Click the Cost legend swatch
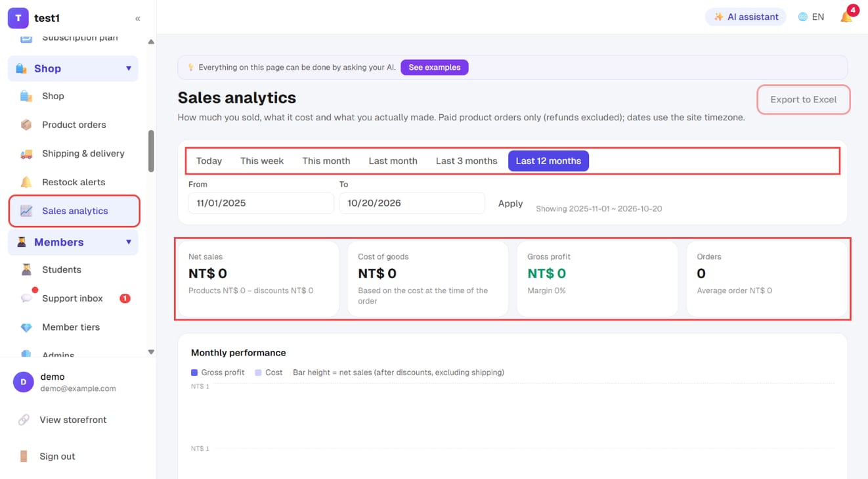This screenshot has width=868, height=479. [259, 373]
